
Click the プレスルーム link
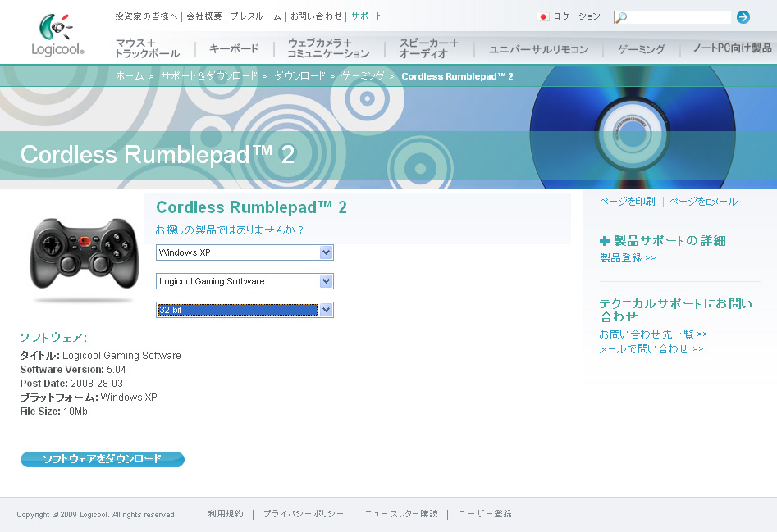pos(256,16)
